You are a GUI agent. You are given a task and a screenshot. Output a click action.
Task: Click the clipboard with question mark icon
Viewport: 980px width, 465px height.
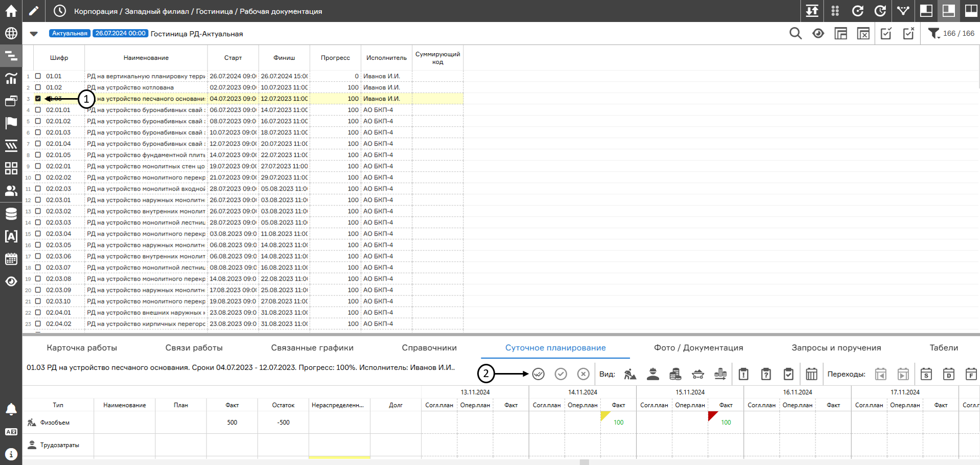[x=766, y=374]
